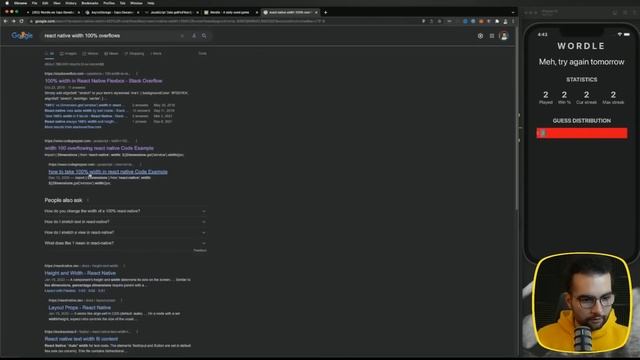Click the Played statistic value
The image size is (640, 360).
[x=546, y=95]
